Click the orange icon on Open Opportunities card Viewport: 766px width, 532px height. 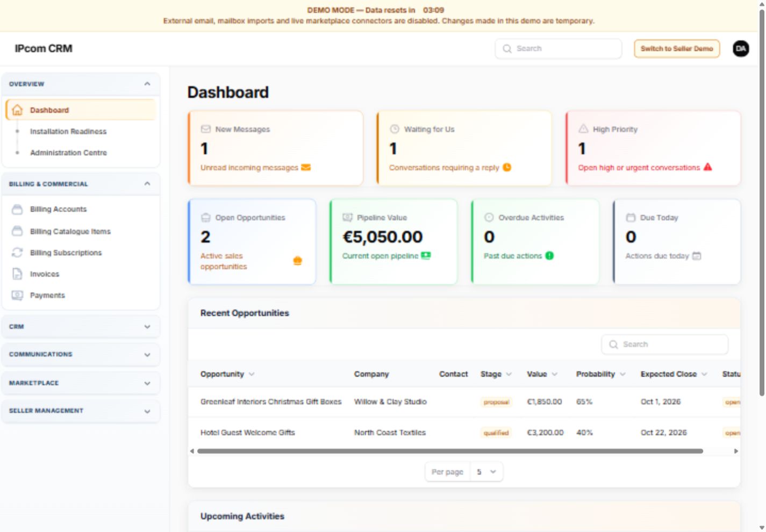click(x=298, y=261)
